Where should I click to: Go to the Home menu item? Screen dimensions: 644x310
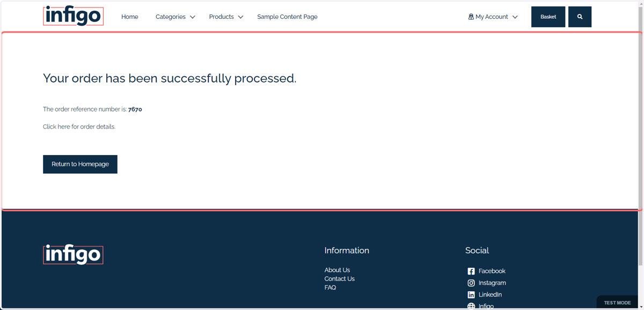point(129,17)
